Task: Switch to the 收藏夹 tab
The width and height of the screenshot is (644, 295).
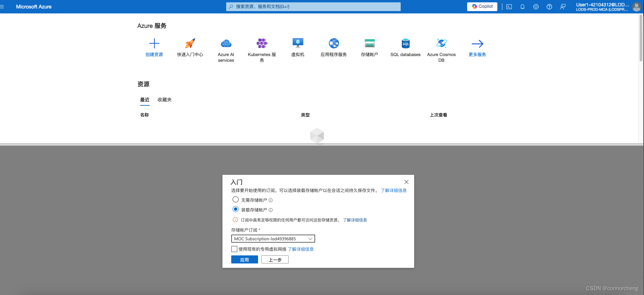Action: (164, 100)
